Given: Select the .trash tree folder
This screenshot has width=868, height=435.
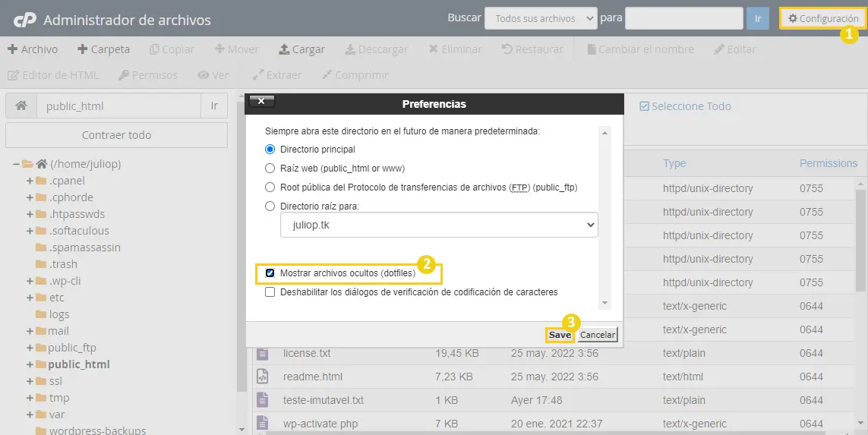Looking at the screenshot, I should tap(63, 264).
